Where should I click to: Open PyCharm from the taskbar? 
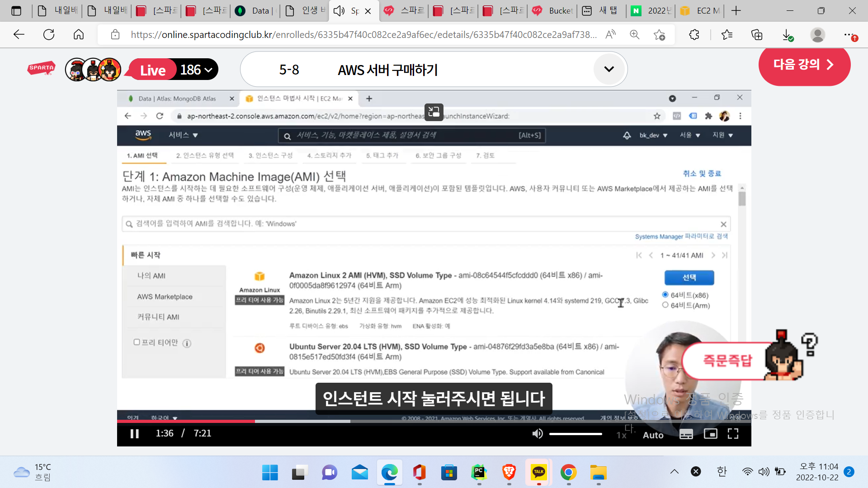[x=479, y=473]
